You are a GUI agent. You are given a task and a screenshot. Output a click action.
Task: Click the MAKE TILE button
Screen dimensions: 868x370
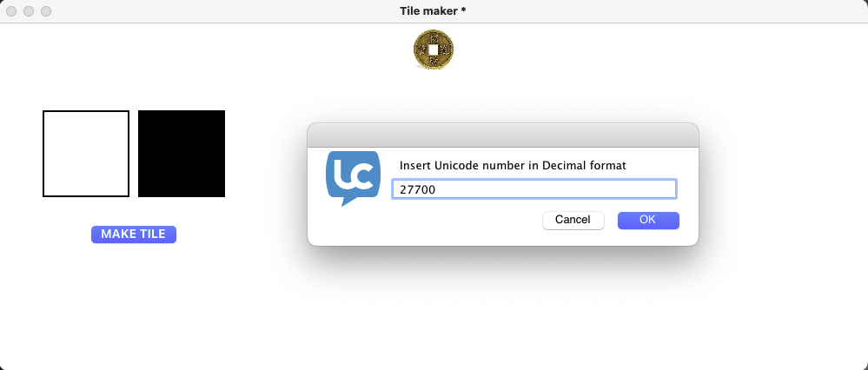pos(134,235)
